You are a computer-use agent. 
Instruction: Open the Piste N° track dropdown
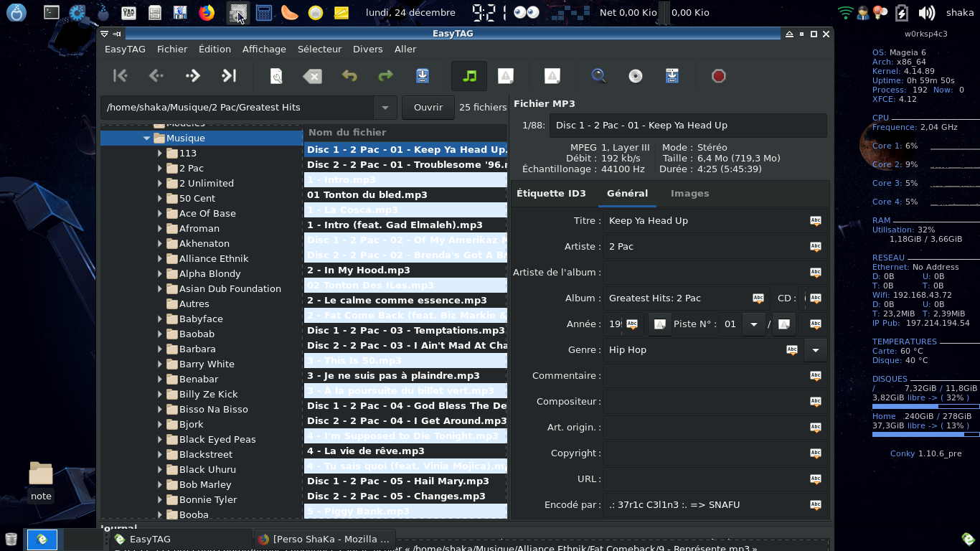click(x=753, y=324)
